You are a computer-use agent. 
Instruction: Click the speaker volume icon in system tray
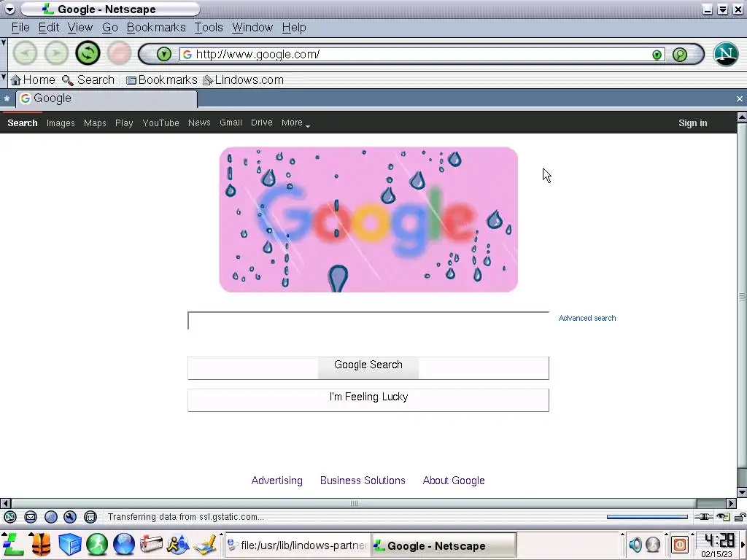click(x=635, y=544)
